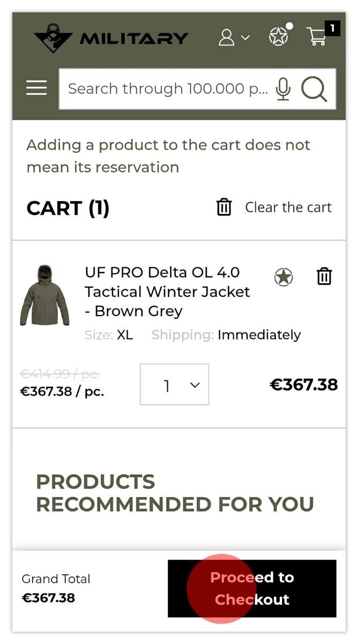Expand the quantity dropdown showing 1
The image size is (358, 644).
[174, 385]
